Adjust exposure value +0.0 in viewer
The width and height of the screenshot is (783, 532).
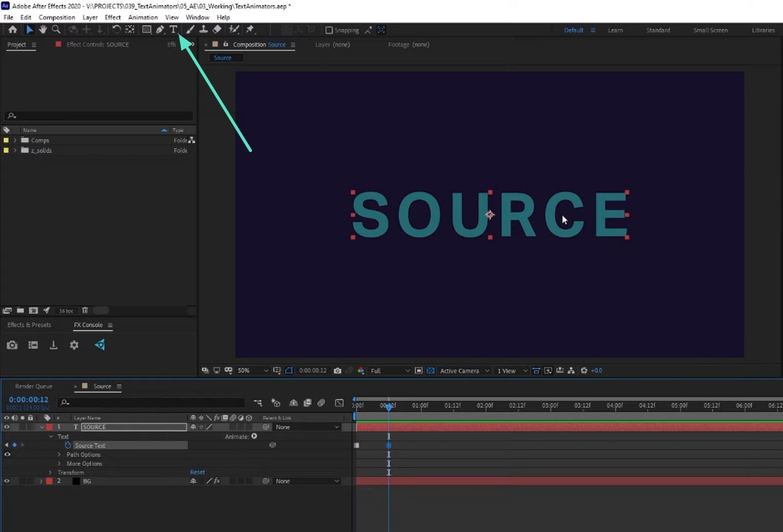tap(596, 371)
